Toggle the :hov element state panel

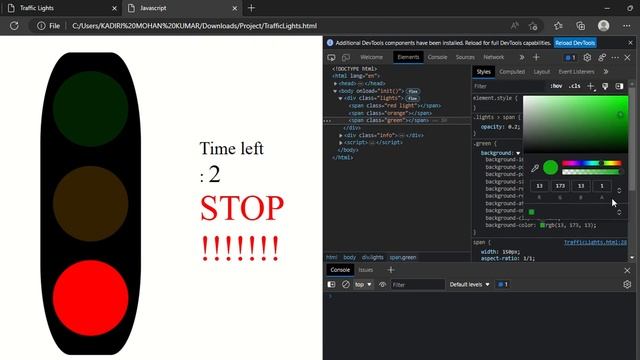tap(556, 86)
